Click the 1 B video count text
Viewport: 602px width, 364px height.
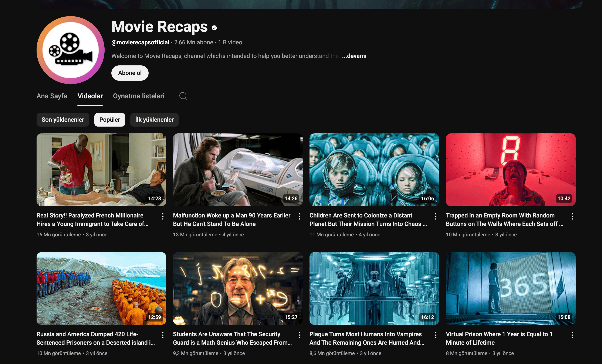click(x=230, y=42)
